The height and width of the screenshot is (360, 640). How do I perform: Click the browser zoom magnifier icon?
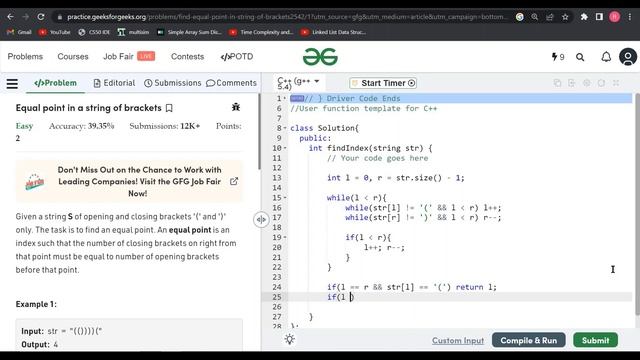535,17
